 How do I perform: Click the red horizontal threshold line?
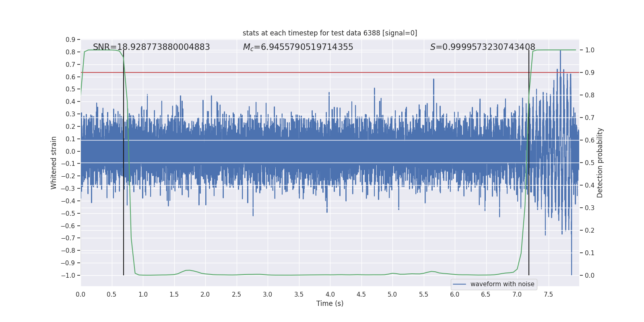coord(330,72)
